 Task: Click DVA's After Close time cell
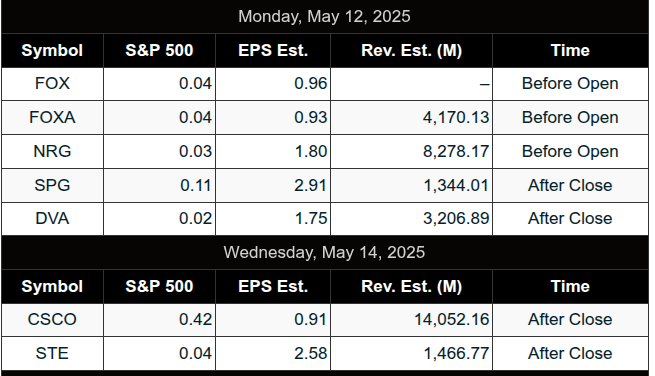[570, 218]
